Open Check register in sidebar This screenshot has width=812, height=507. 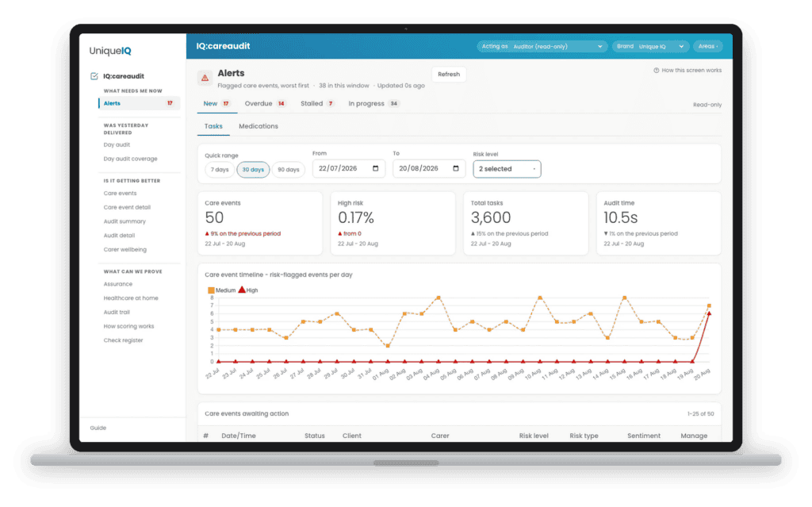tap(123, 340)
